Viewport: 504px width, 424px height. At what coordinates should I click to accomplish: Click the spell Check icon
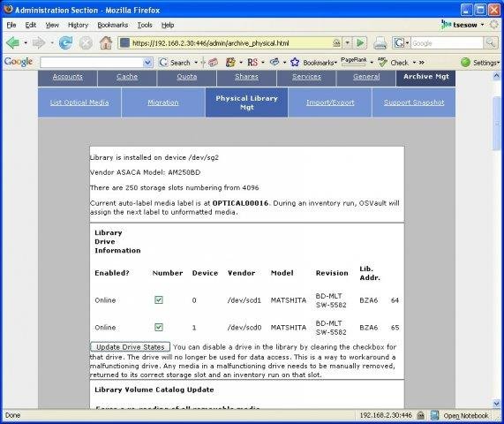pos(382,62)
